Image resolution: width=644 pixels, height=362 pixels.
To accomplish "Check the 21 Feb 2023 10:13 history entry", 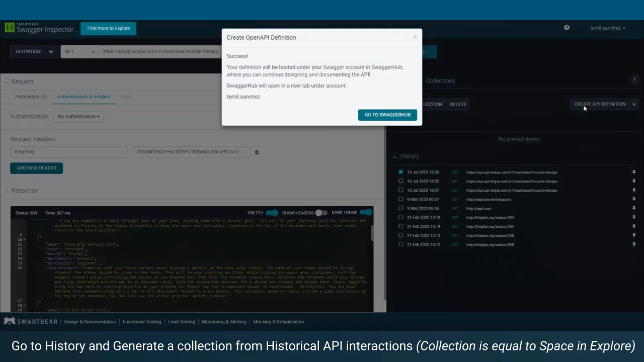I will tap(401, 235).
